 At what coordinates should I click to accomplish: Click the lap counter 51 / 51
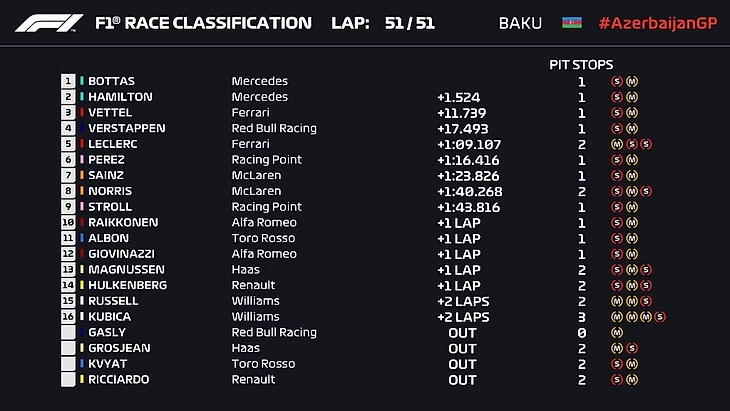pyautogui.click(x=409, y=22)
